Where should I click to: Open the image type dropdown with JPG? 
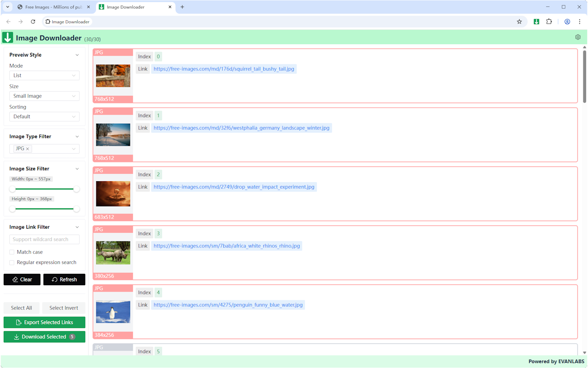pos(45,149)
